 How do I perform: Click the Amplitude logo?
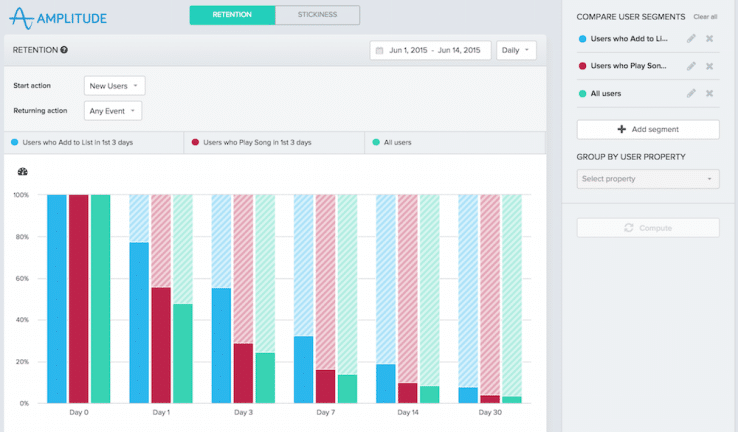point(58,18)
